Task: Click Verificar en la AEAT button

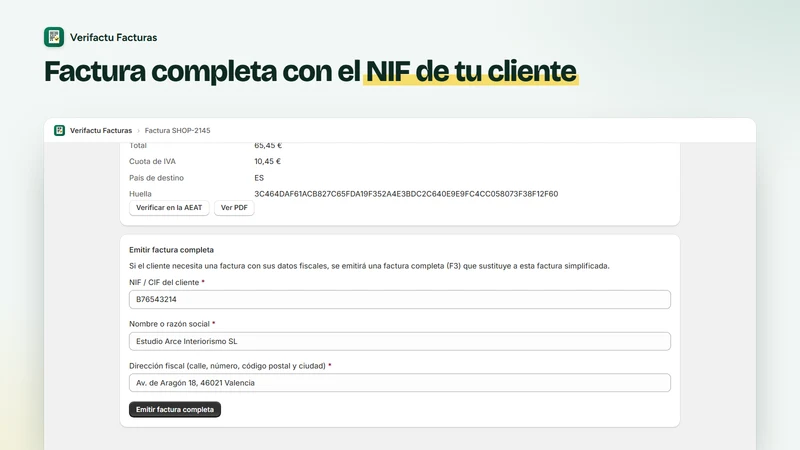Action: [x=169, y=208]
